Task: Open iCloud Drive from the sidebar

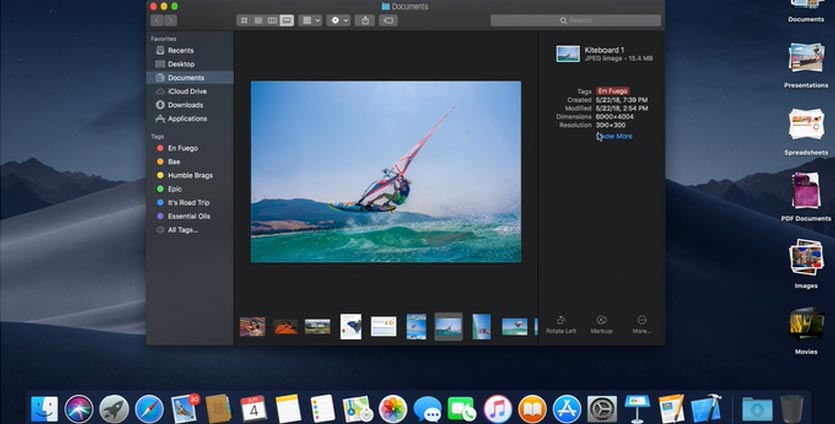Action: [187, 91]
